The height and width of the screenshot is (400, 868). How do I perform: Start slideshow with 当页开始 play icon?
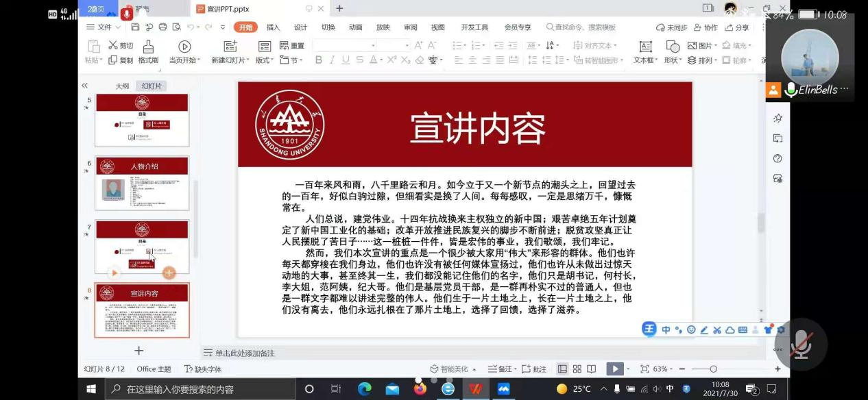point(184,47)
